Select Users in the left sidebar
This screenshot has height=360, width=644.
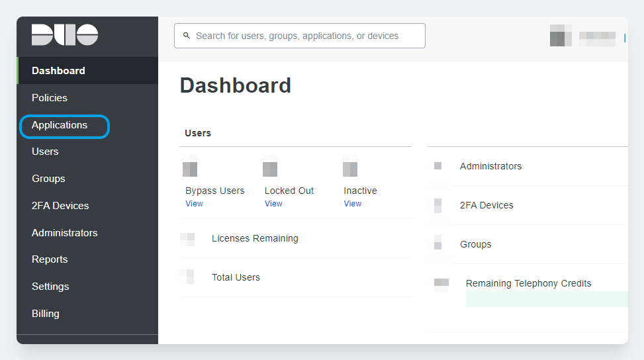point(45,152)
